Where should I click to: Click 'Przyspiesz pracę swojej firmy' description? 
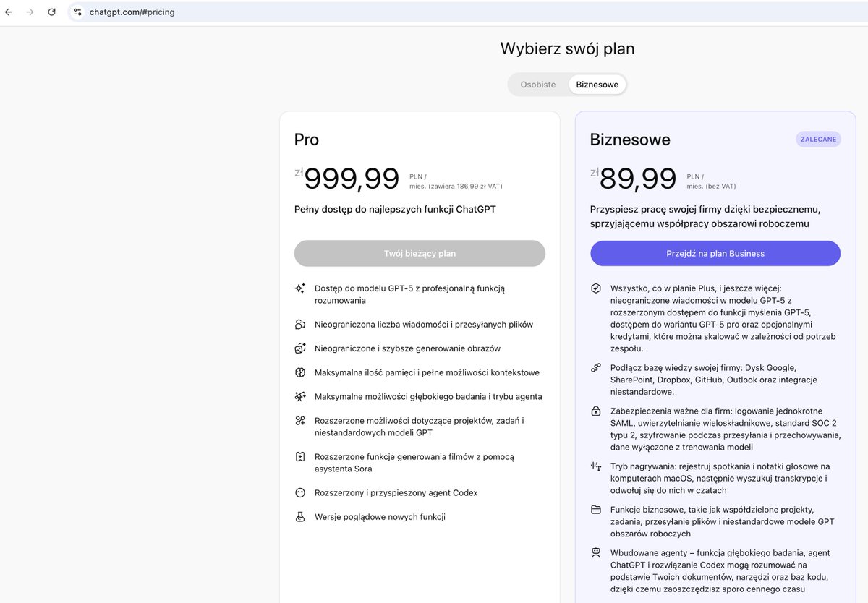tap(705, 216)
